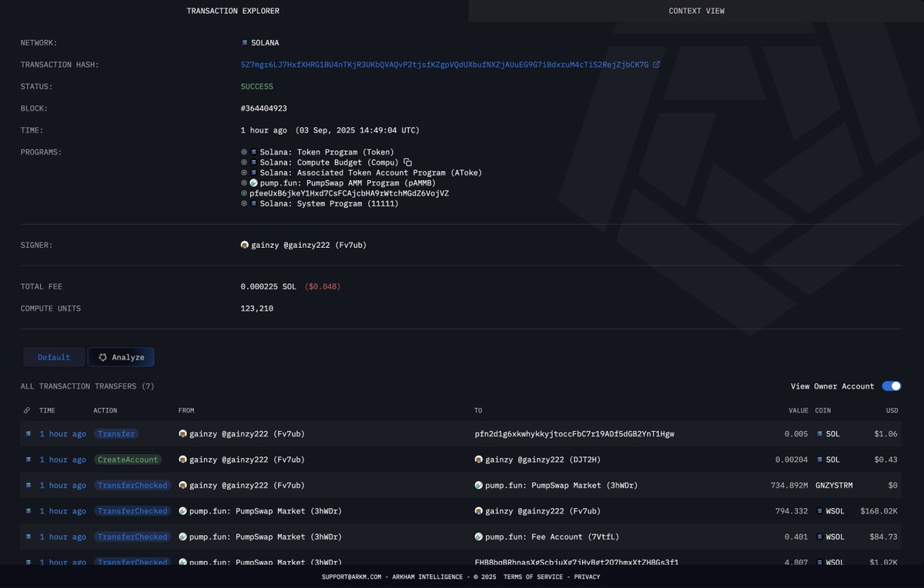The width and height of the screenshot is (924, 588).
Task: Click the pump.fun PumpSwap AMM Program icon
Action: point(253,183)
